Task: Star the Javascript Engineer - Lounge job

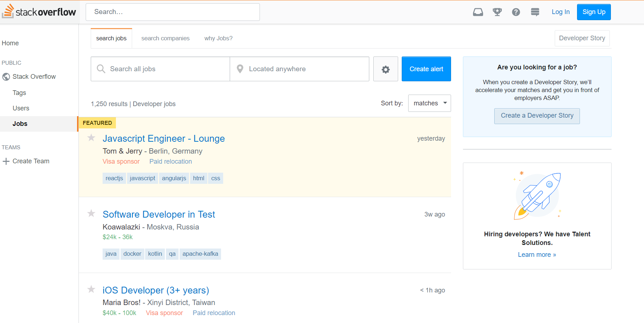Action: point(91,138)
